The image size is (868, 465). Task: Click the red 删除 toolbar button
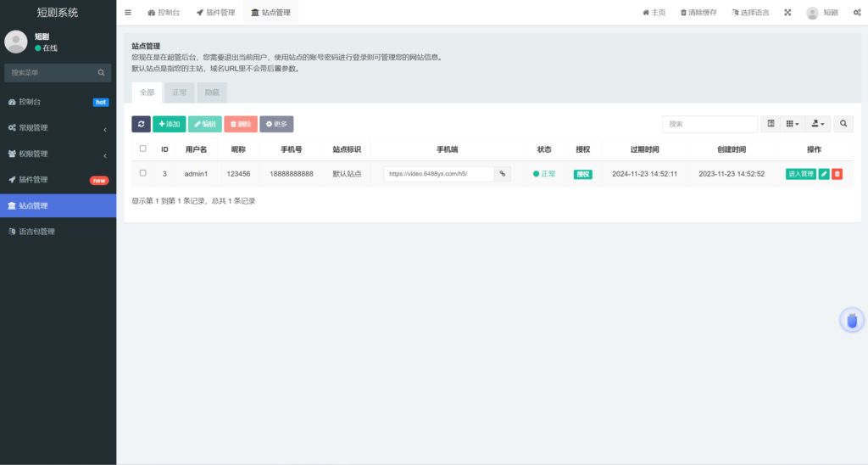241,124
